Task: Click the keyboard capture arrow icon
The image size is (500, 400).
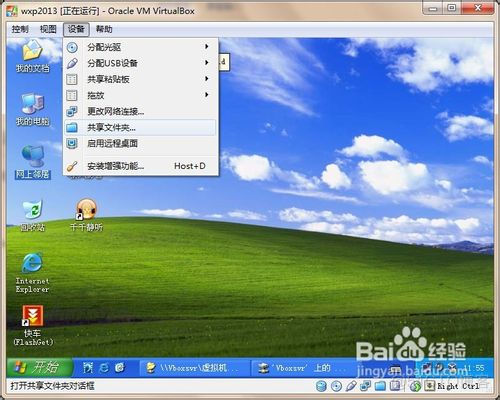Action: [x=430, y=386]
